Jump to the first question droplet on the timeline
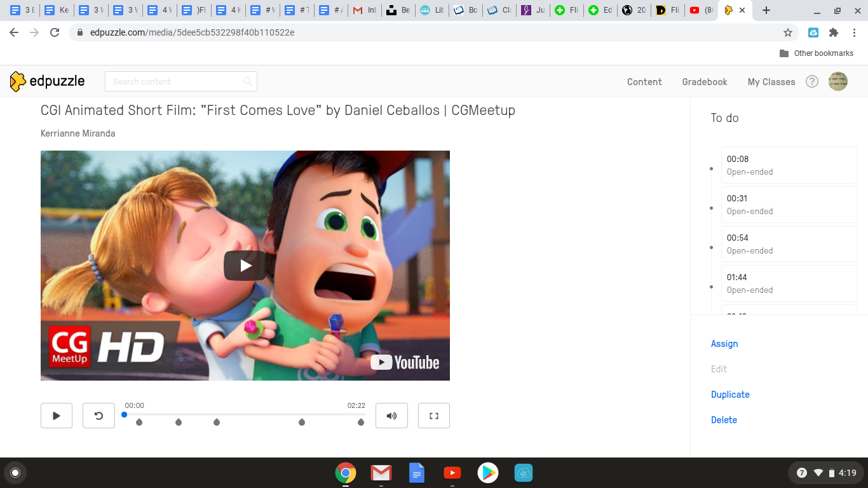The height and width of the screenshot is (488, 868). pos(139,422)
